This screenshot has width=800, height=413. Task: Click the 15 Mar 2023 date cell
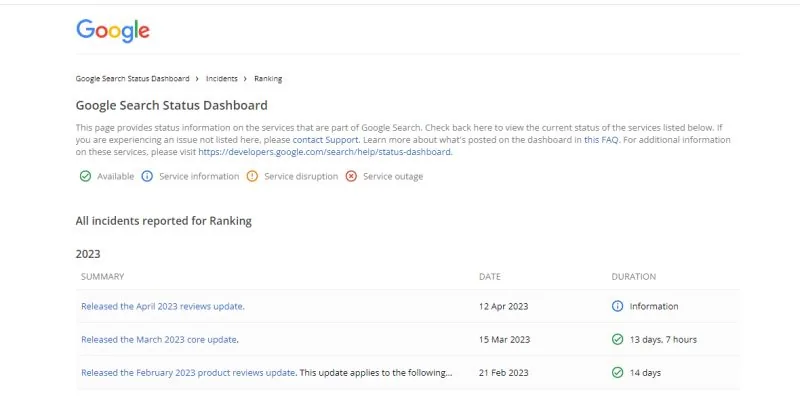pos(505,339)
